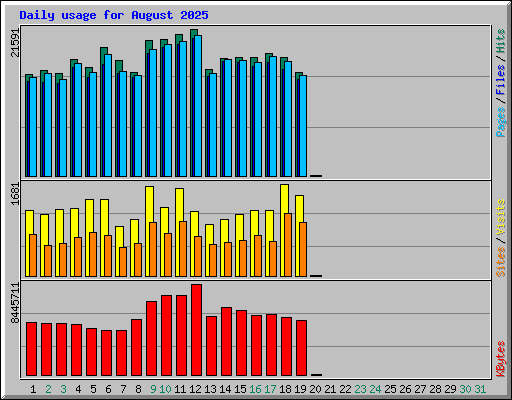Click the red KBytes bar for day 12

[x=196, y=330]
